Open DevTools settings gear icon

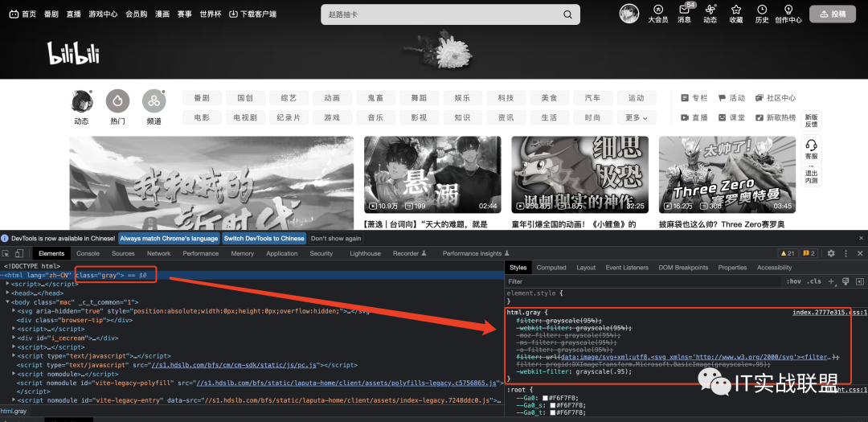[x=831, y=254]
